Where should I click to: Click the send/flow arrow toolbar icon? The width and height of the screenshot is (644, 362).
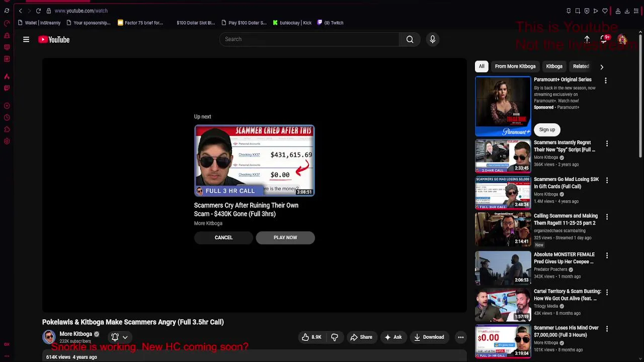(596, 11)
